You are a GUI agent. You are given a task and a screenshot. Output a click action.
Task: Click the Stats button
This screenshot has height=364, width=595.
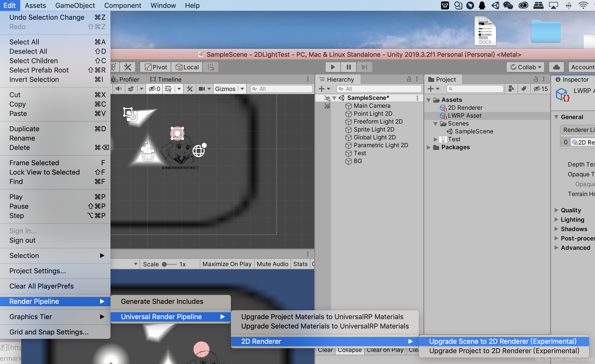[300, 264]
